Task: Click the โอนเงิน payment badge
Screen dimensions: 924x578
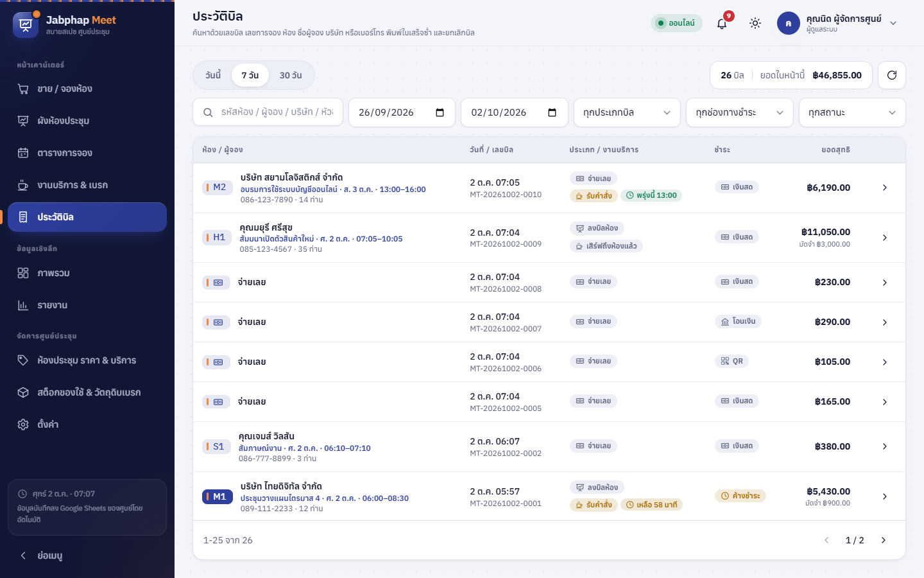Action: (738, 322)
